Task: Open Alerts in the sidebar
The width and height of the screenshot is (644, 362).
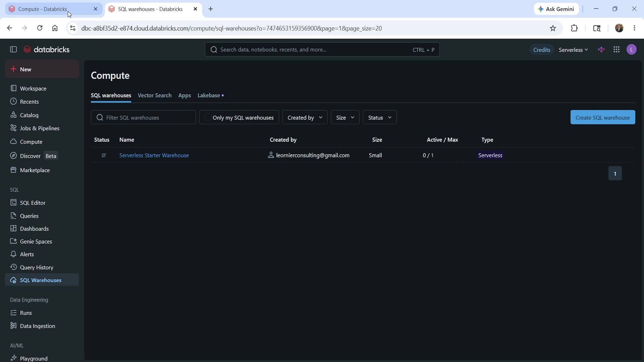Action: point(42,254)
